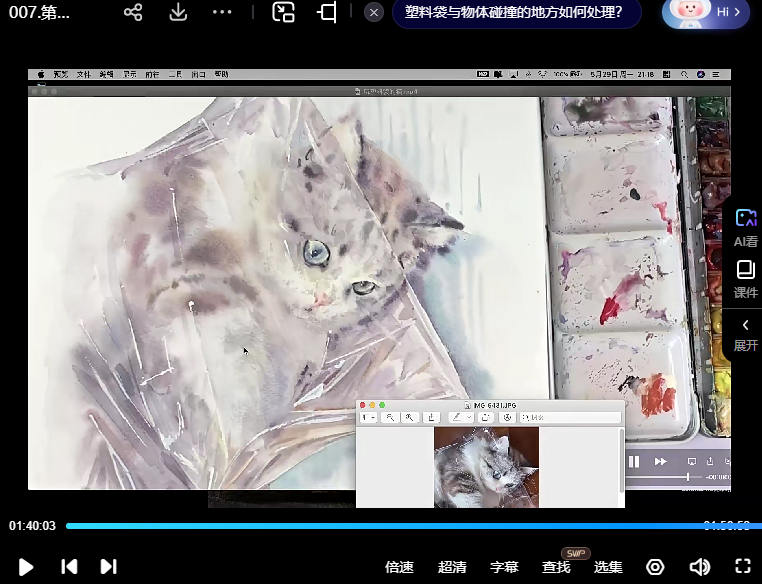Skip to the next video

click(x=109, y=566)
